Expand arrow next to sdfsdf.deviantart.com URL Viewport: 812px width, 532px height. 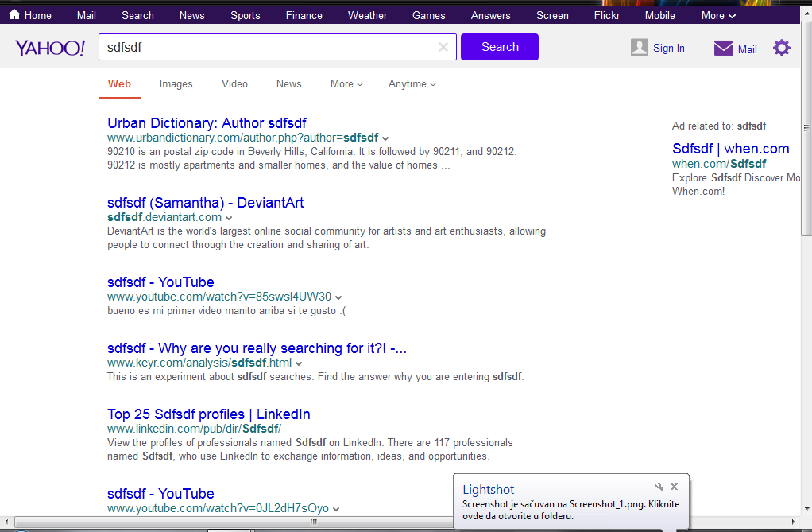[229, 218]
